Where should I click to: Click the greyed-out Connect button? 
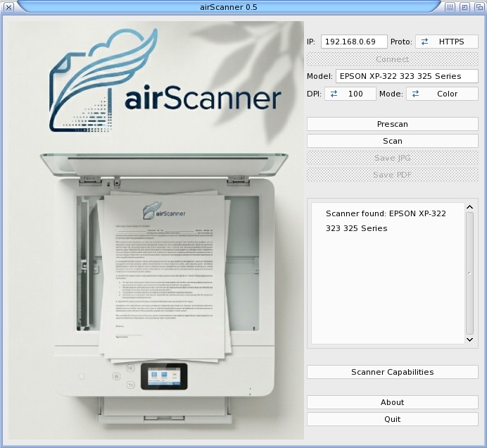pyautogui.click(x=392, y=59)
